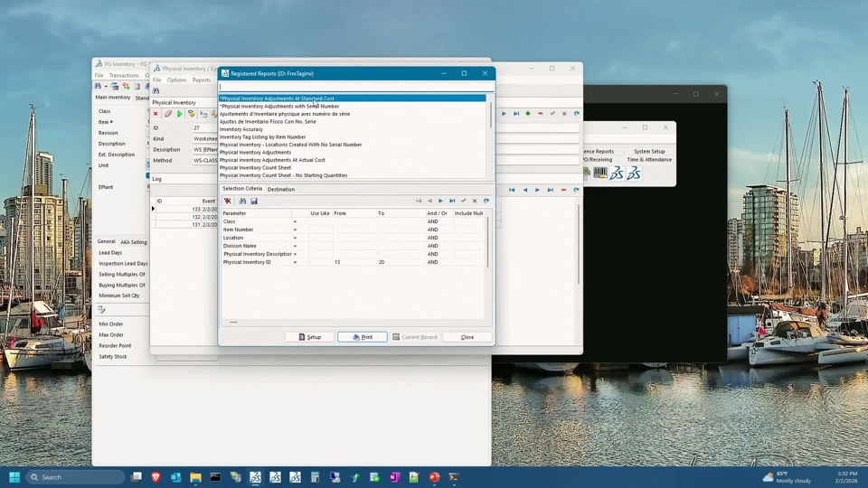Click the cancel edit X in criteria navigator

(x=475, y=201)
